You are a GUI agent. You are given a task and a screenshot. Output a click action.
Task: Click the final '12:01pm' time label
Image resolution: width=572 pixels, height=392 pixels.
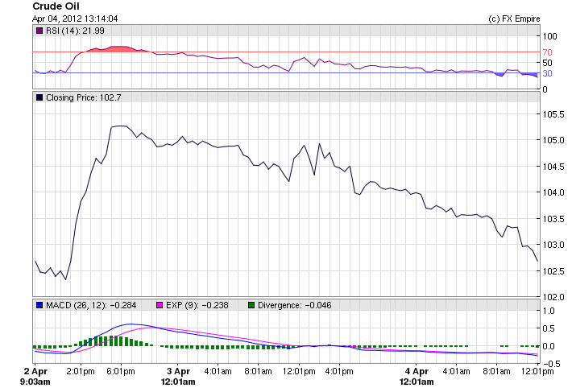point(537,371)
